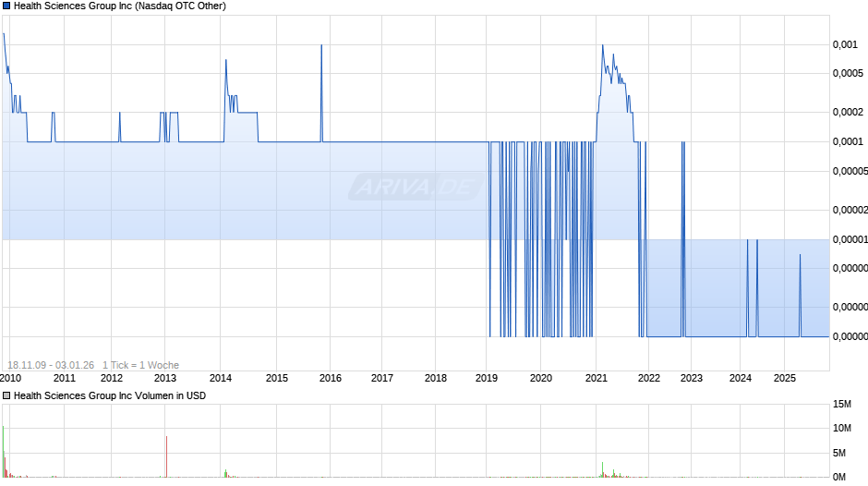Click the 2015 x-axis year label
The image size is (868, 486).
(x=277, y=378)
